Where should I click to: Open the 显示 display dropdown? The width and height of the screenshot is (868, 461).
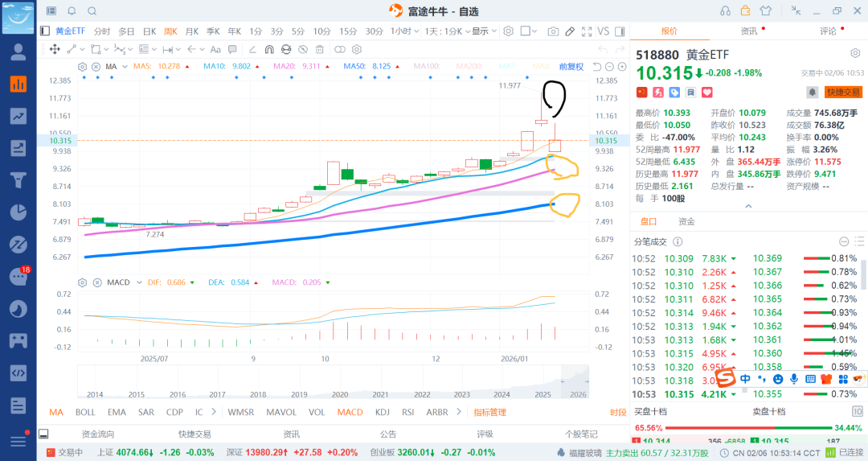point(485,31)
